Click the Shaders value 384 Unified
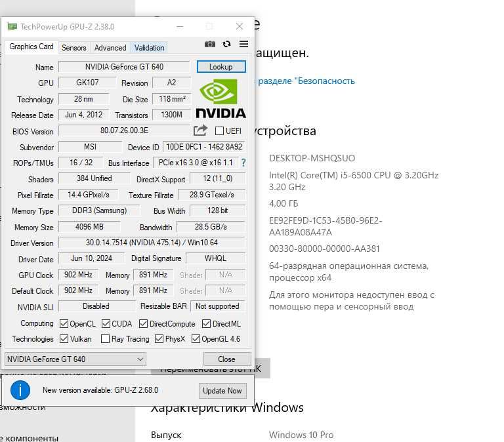This screenshot has height=442, width=504. coord(94,178)
